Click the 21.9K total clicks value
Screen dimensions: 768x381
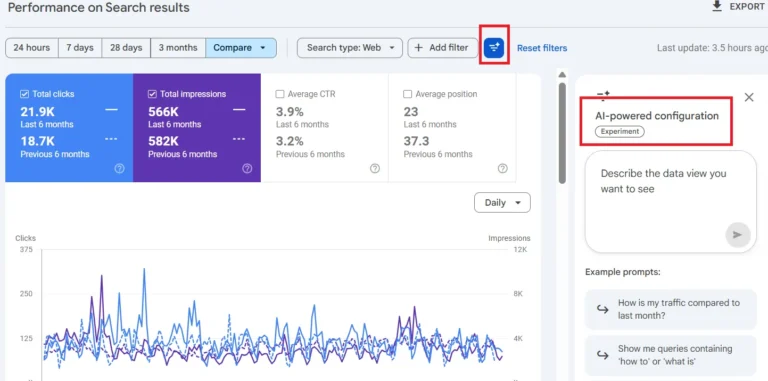37,112
